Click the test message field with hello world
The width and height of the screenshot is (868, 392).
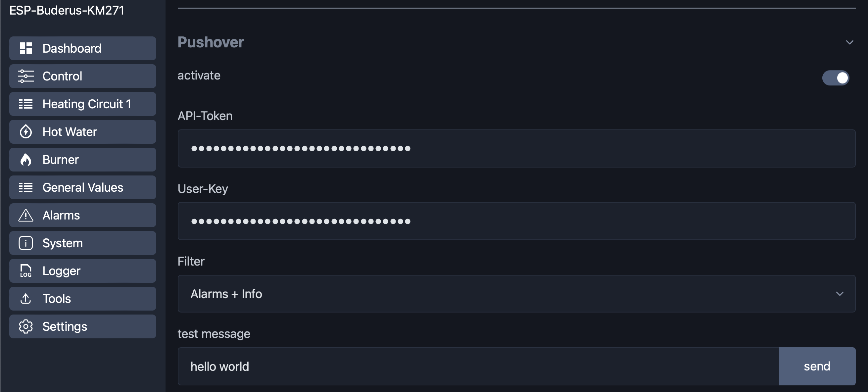[x=478, y=367]
